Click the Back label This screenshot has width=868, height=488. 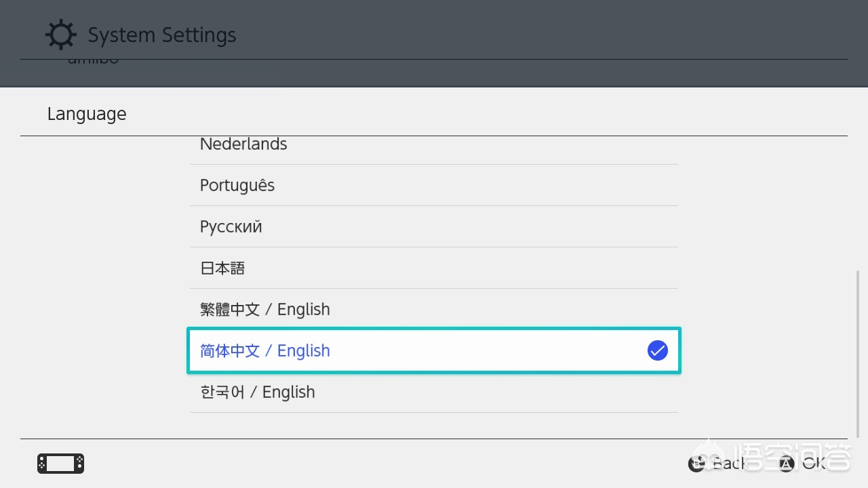click(x=728, y=464)
